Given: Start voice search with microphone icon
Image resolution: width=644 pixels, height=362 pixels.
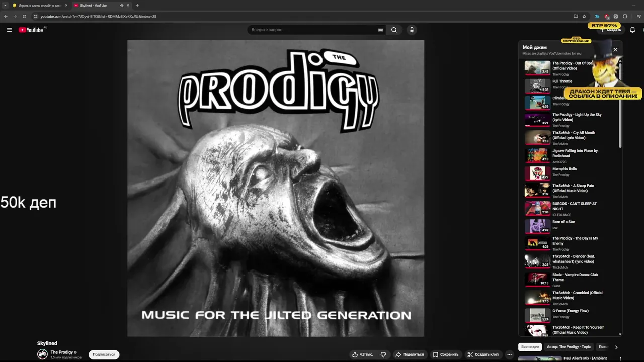Looking at the screenshot, I should tap(412, 30).
